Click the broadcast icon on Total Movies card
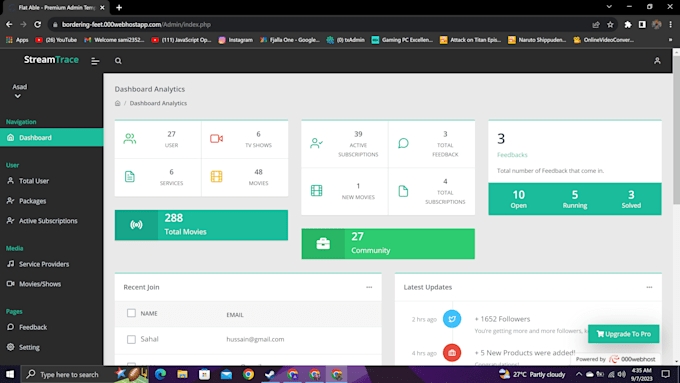Image resolution: width=680 pixels, height=383 pixels. coord(136,225)
